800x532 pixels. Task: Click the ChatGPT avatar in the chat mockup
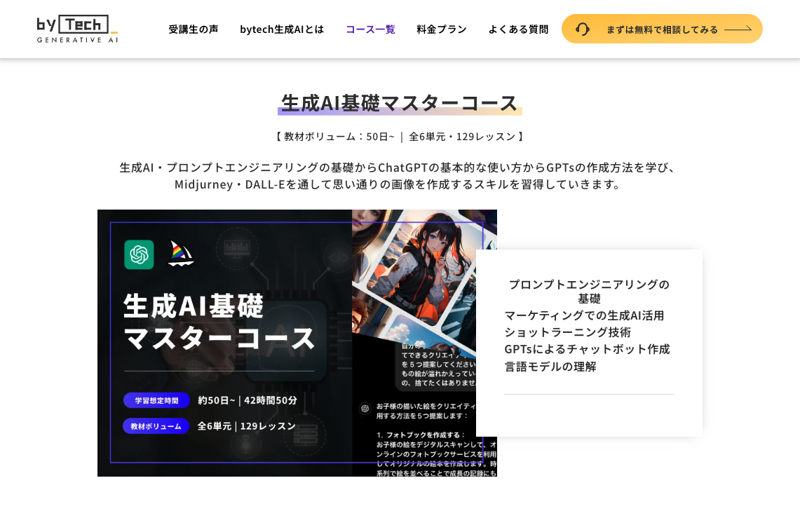pyautogui.click(x=366, y=408)
